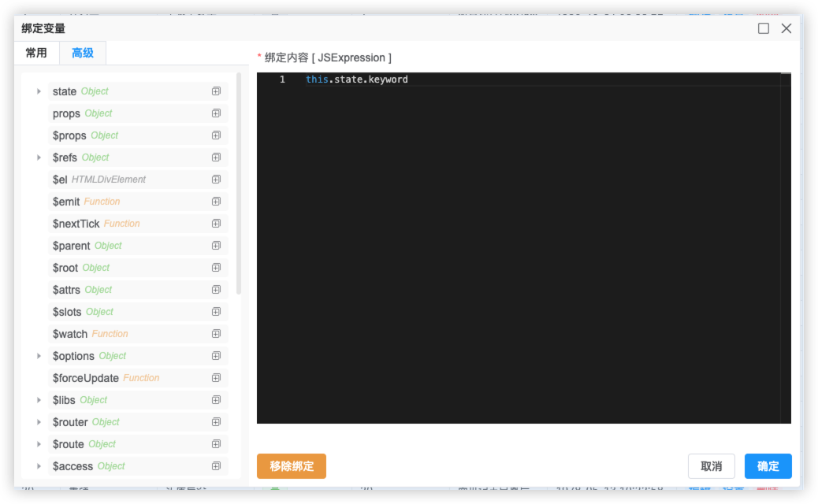
Task: Expand the $route tree node
Action: coord(39,444)
